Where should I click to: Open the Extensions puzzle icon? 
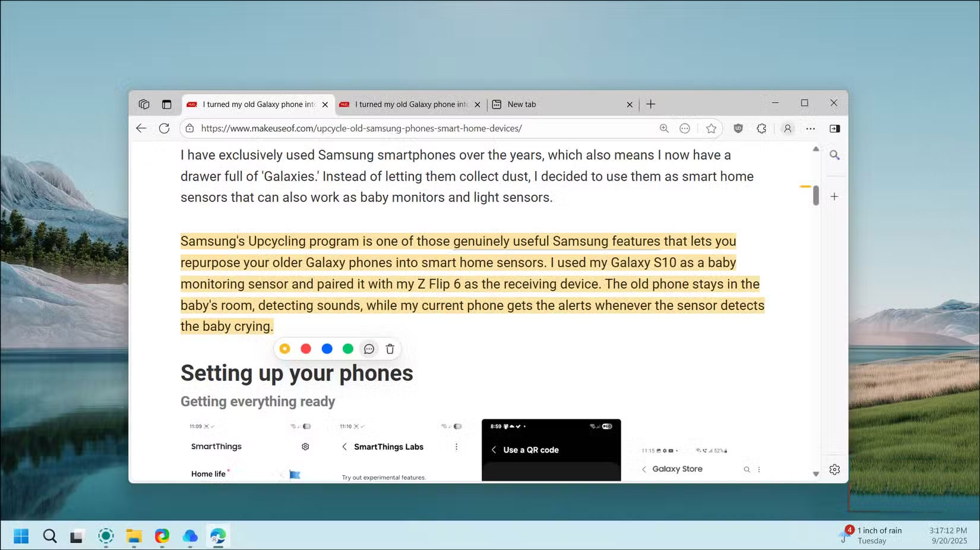point(761,128)
